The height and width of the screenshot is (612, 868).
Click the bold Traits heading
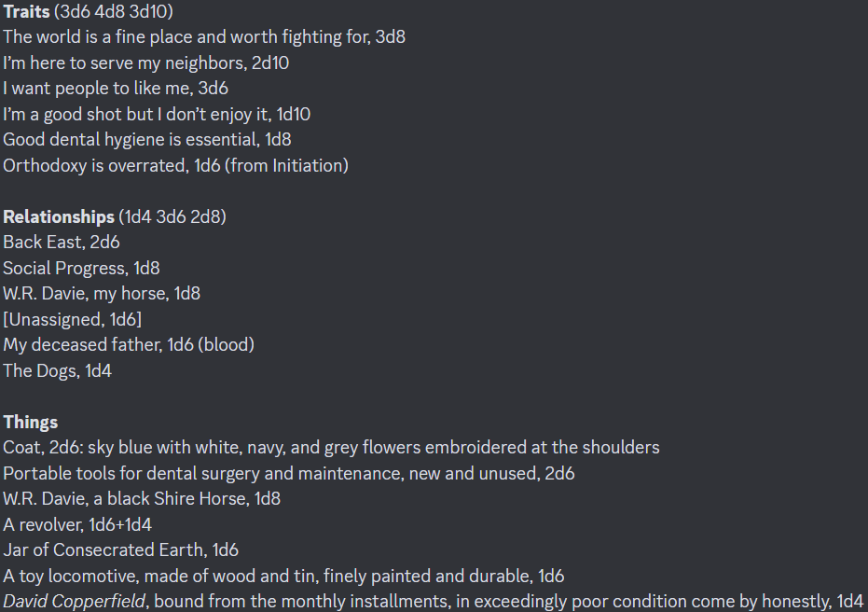(26, 11)
